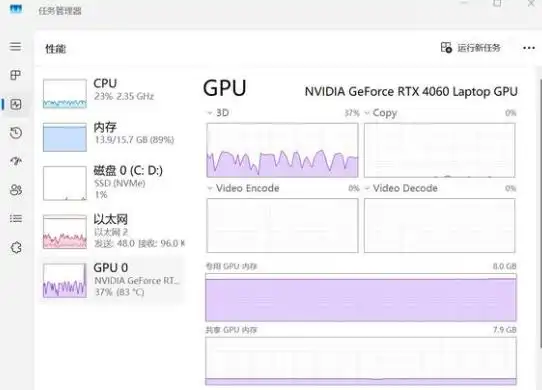Image resolution: width=542 pixels, height=390 pixels.
Task: Open the Services puzzle icon
Action: click(x=16, y=248)
